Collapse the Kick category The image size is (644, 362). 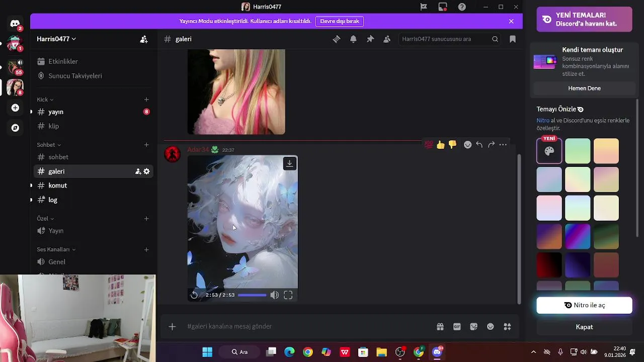[x=45, y=100]
